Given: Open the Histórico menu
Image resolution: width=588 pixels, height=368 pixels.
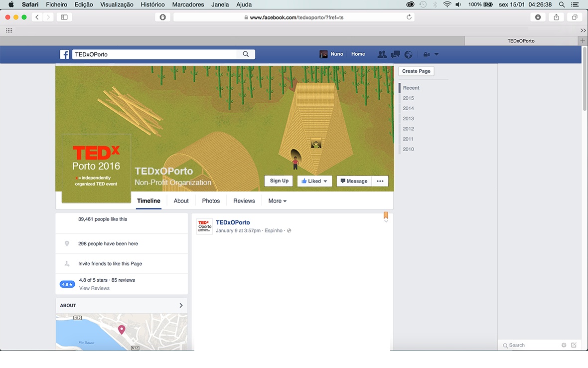Looking at the screenshot, I should tap(152, 4).
